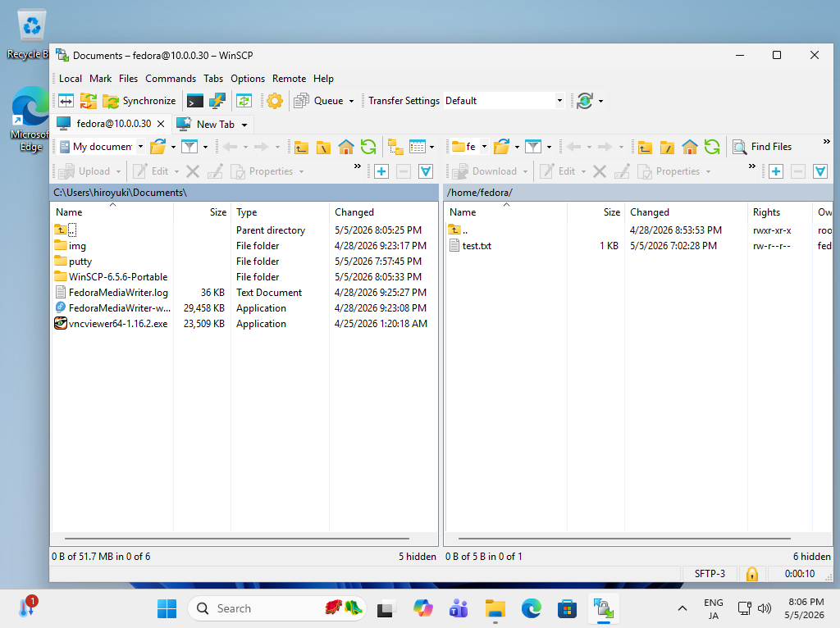The height and width of the screenshot is (628, 840).
Task: Click the local panel filter icon
Action: point(189,147)
